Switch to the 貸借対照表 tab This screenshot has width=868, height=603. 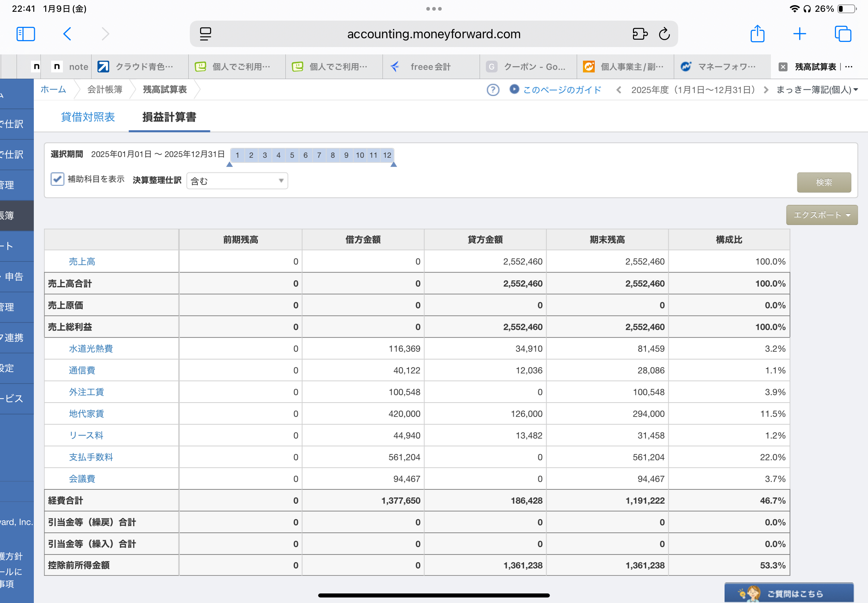click(x=88, y=117)
